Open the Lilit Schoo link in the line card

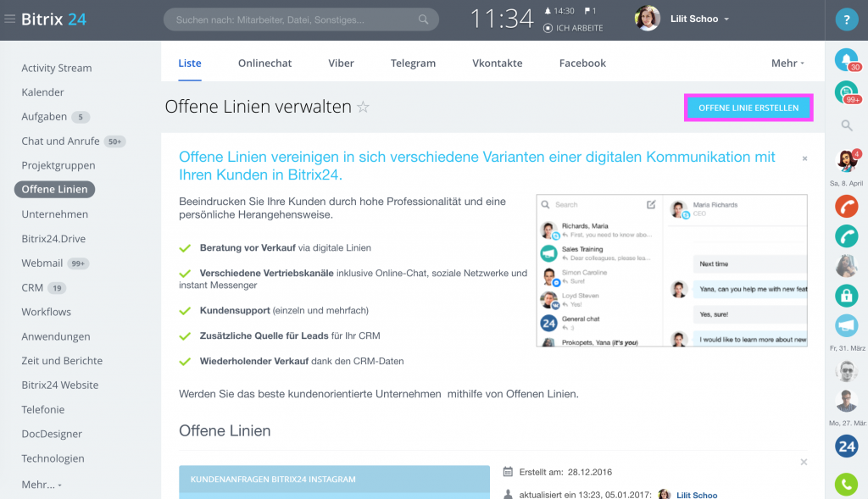pyautogui.click(x=697, y=495)
